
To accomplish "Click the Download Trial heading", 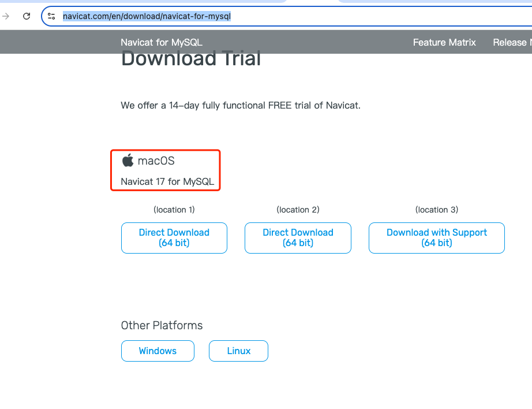I will [191, 58].
